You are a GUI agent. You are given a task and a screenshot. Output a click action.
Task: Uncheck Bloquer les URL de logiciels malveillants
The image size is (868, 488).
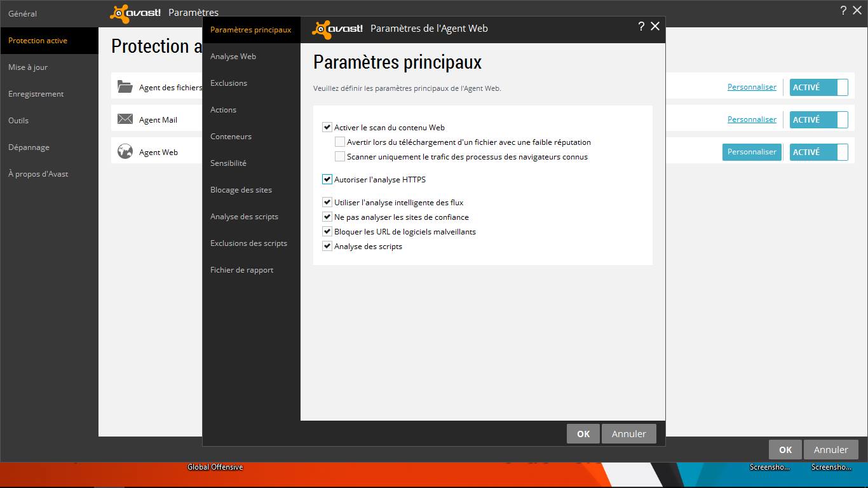pos(327,231)
